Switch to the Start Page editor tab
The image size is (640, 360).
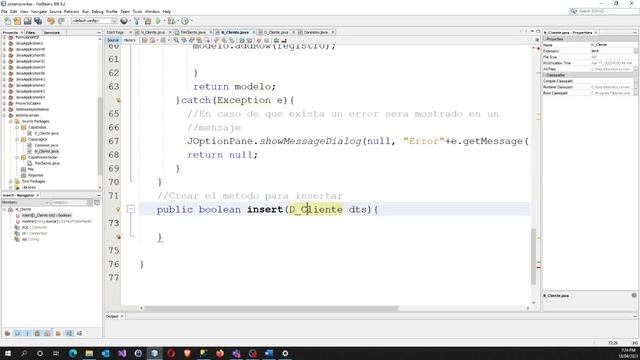[x=115, y=32]
